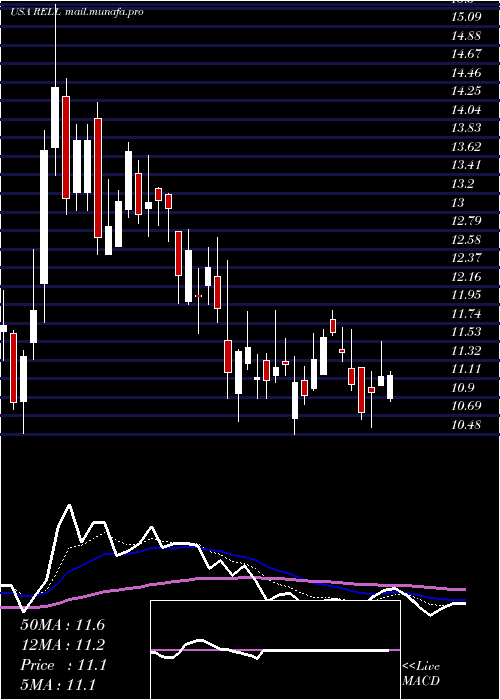Click the tallest white candlestick with the highest wick
Image resolution: width=500 pixels, height=700 pixels.
[55, 117]
